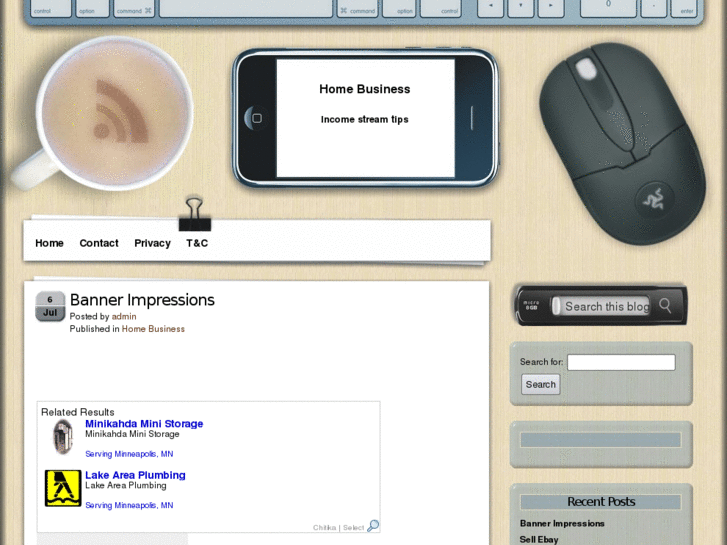Click the Recent Posts heading
The height and width of the screenshot is (545, 727).
coord(601,501)
